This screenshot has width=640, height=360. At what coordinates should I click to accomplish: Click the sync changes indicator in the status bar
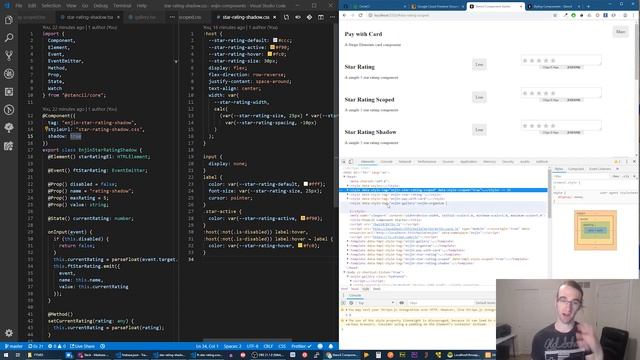click(36, 346)
